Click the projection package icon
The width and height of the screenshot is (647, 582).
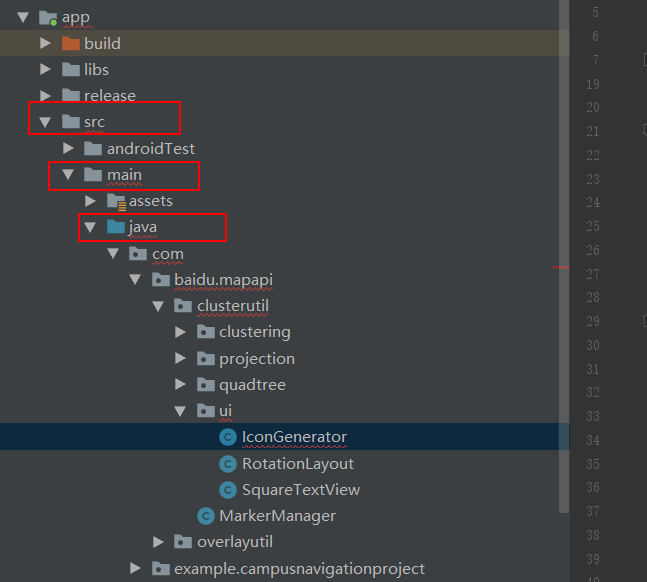[206, 358]
